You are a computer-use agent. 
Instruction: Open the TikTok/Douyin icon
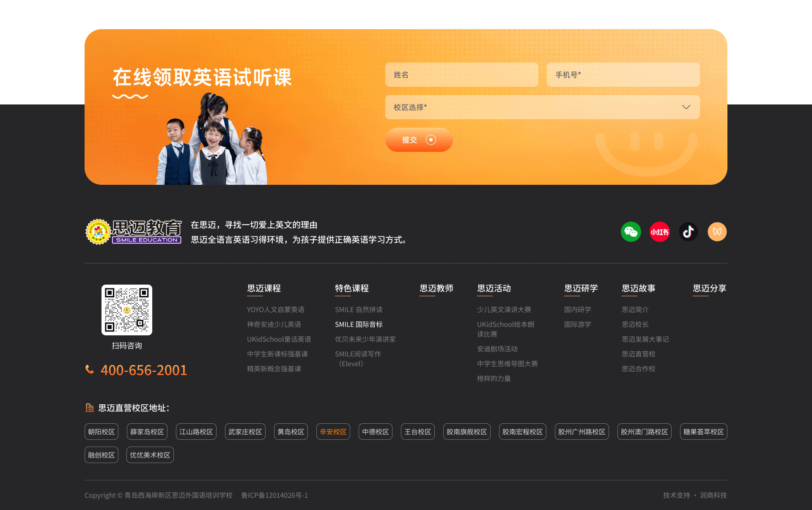(688, 232)
